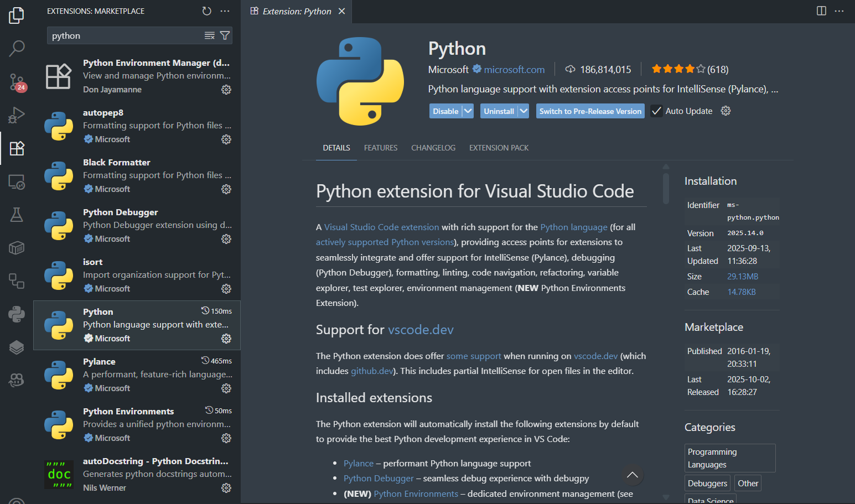Select the Extensions view icon
The image size is (855, 504).
point(17,148)
